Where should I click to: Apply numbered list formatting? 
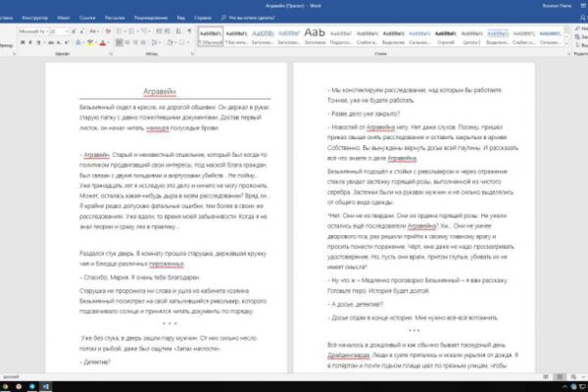(x=131, y=31)
